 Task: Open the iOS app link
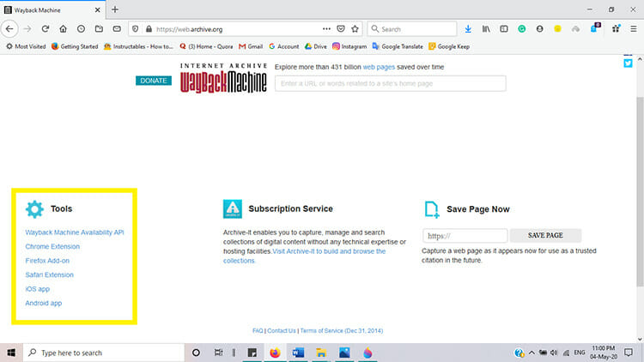click(38, 289)
